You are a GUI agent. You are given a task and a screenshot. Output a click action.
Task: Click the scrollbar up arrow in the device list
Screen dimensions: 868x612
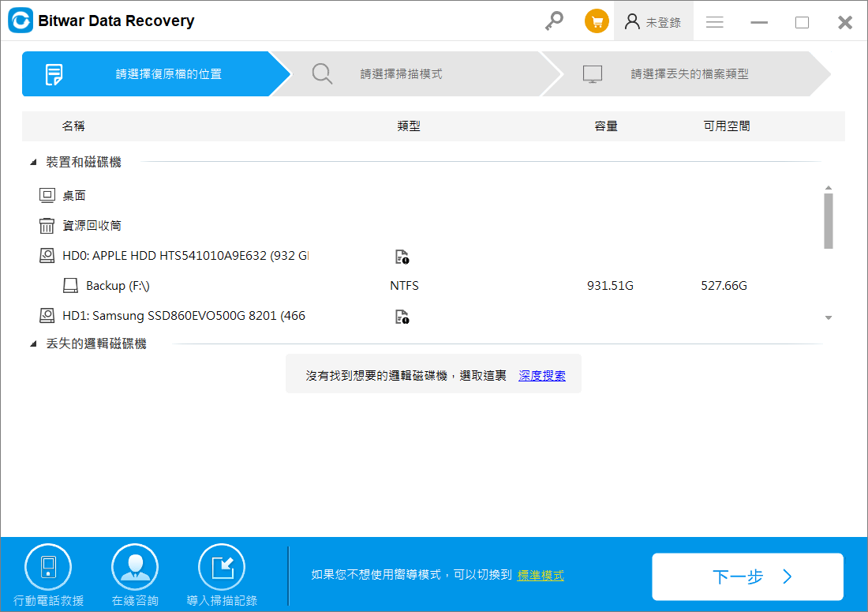(828, 188)
